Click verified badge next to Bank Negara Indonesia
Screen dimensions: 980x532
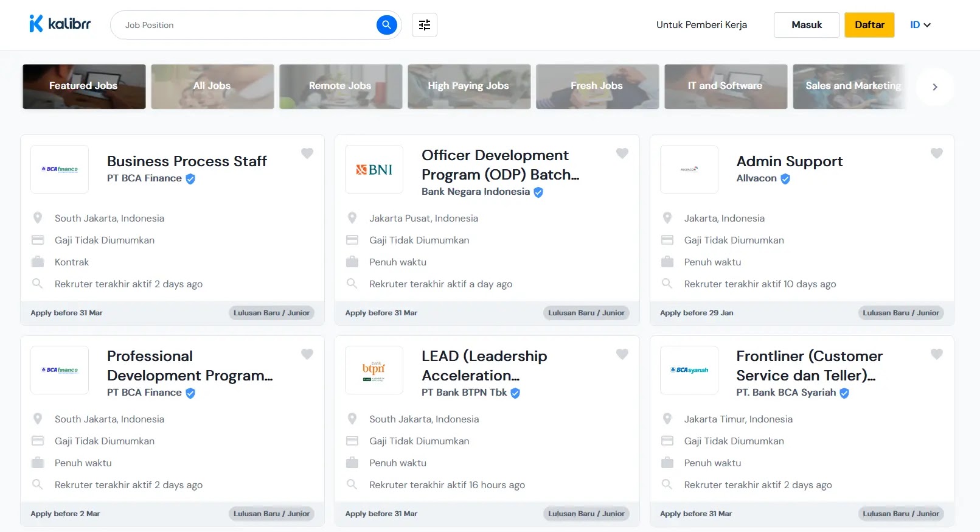(x=538, y=192)
